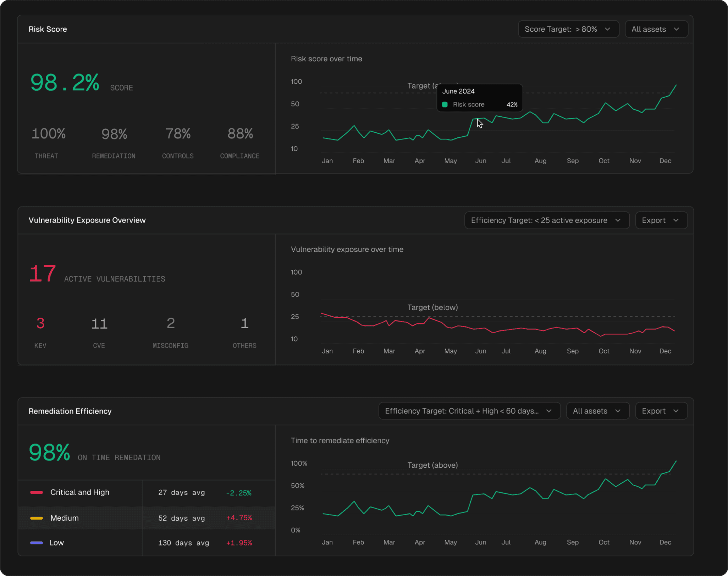Click the green Risk score tooltip marker
Image resolution: width=728 pixels, height=576 pixels.
(x=445, y=105)
